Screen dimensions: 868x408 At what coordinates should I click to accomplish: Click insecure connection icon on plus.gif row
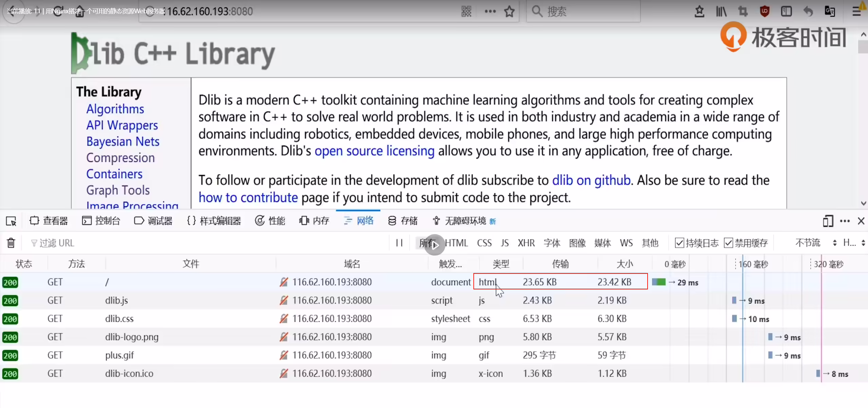(284, 355)
